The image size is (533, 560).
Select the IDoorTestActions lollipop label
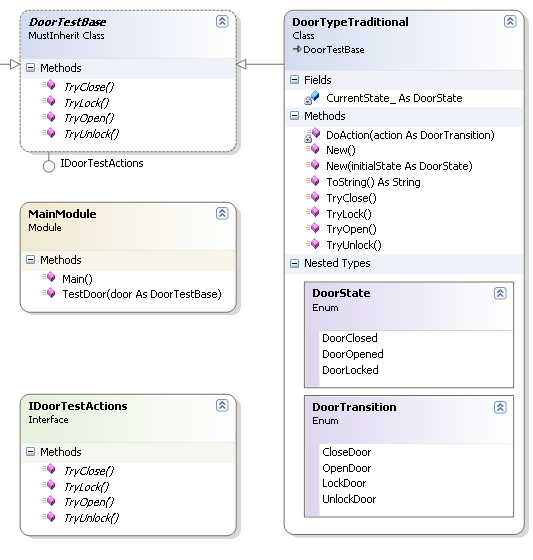[102, 163]
